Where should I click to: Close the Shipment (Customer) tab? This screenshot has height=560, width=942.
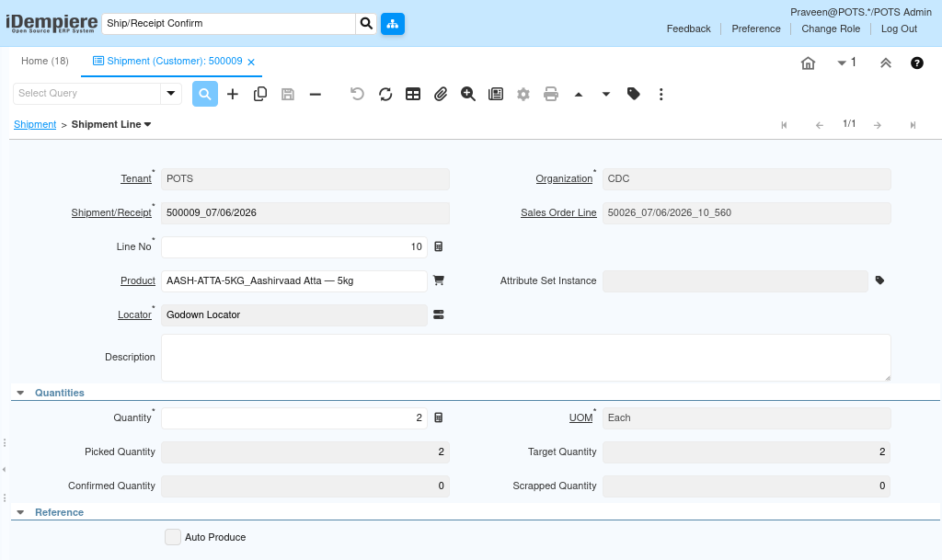coord(251,62)
